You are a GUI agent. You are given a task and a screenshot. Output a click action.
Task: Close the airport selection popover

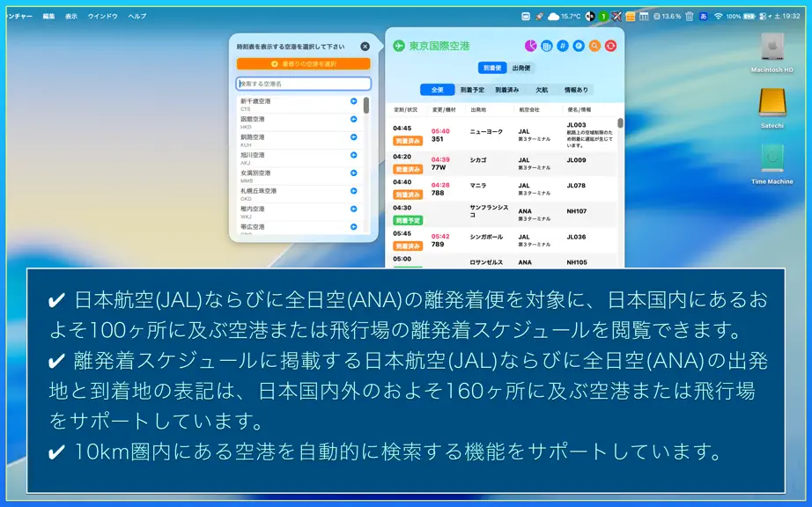365,47
